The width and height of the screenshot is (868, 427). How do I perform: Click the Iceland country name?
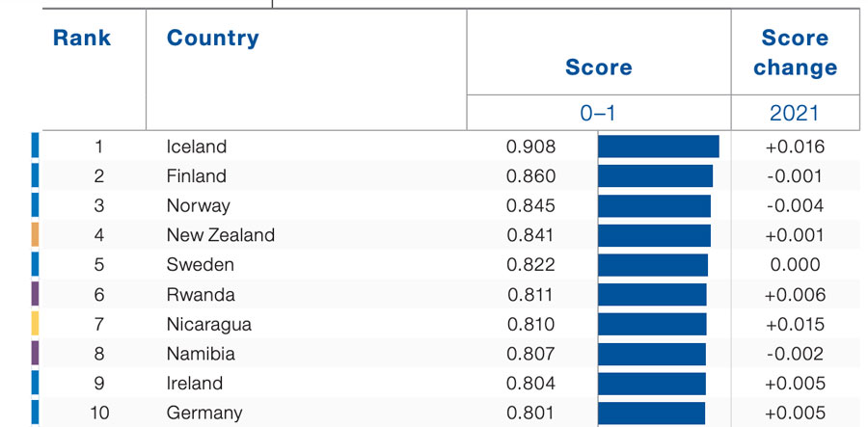coord(197,147)
